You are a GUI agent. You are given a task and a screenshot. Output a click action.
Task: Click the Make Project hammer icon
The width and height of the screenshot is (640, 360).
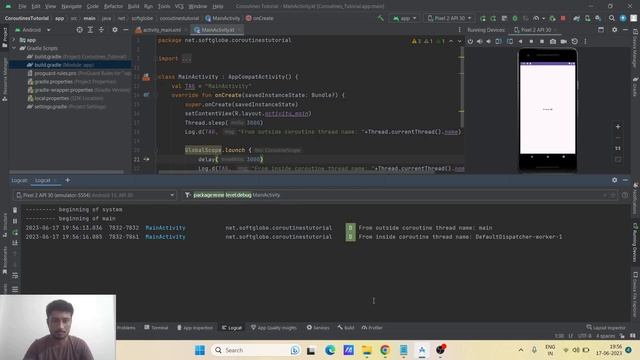pos(380,18)
